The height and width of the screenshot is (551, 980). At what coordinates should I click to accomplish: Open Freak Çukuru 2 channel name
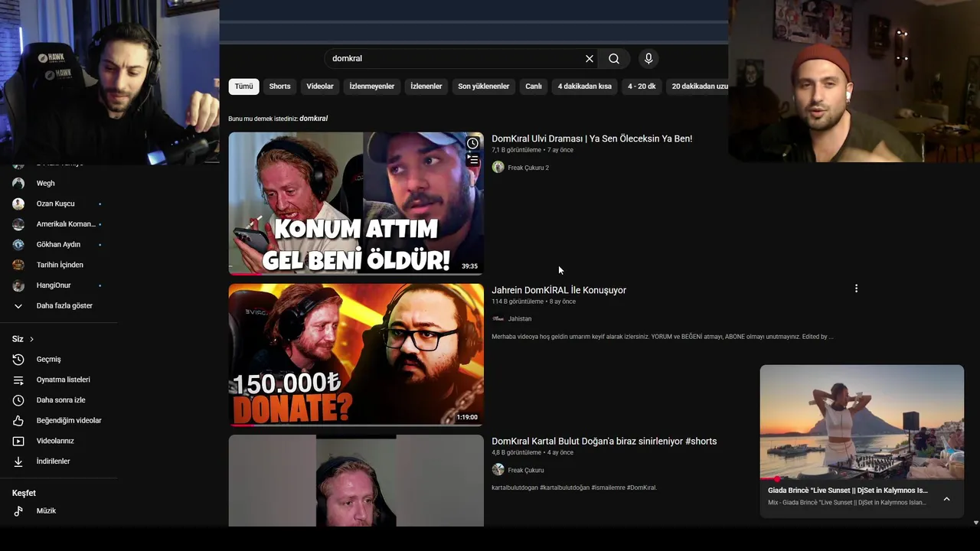click(528, 168)
